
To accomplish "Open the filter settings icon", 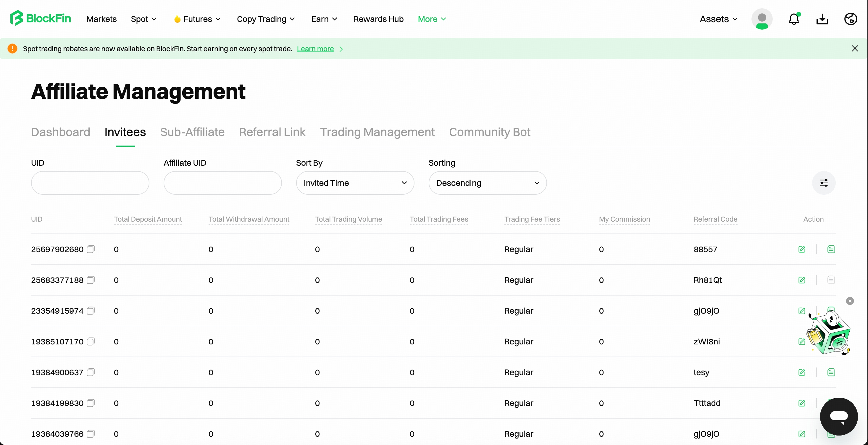I will tap(824, 183).
